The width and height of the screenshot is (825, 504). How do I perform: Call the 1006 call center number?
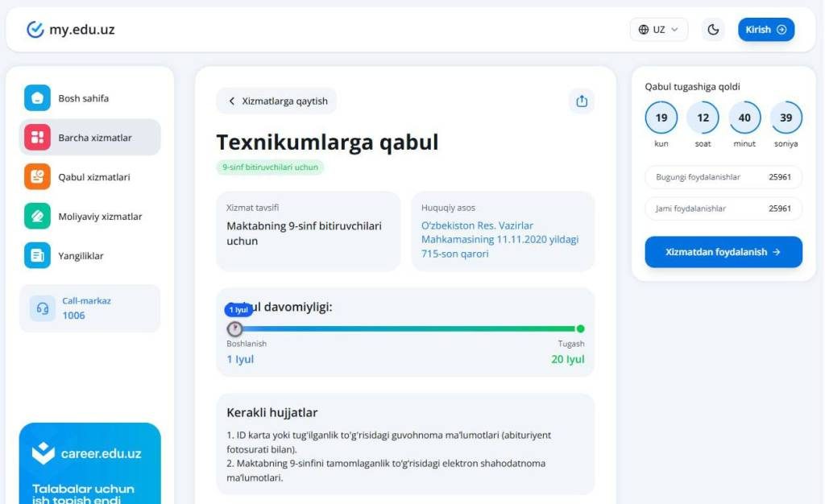click(x=73, y=316)
